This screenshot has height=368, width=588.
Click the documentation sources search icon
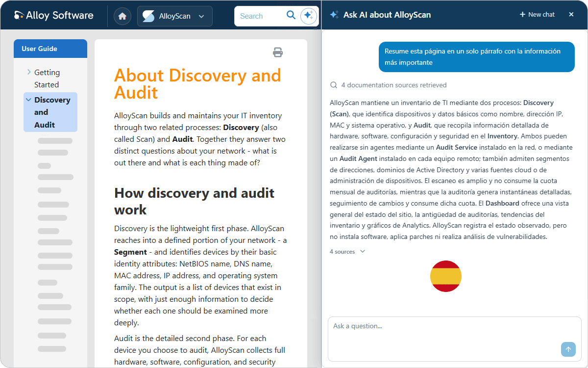334,85
